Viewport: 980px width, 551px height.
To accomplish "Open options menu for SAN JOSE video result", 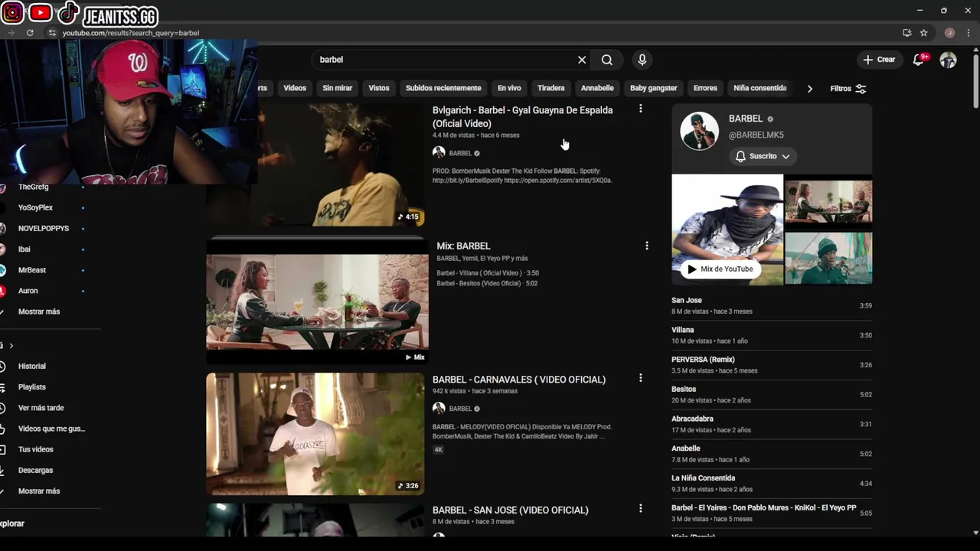I will 641,508.
